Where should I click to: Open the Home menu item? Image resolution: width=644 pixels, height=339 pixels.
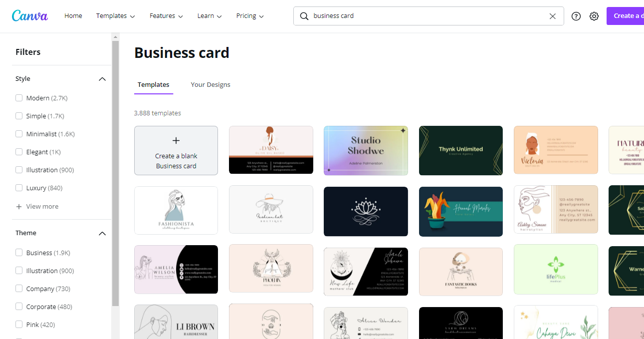[73, 16]
